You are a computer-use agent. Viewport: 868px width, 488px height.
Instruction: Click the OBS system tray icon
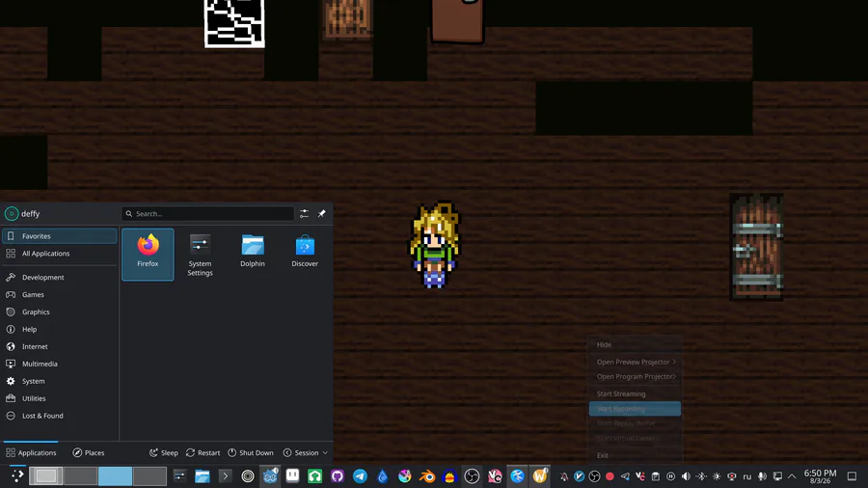point(594,476)
